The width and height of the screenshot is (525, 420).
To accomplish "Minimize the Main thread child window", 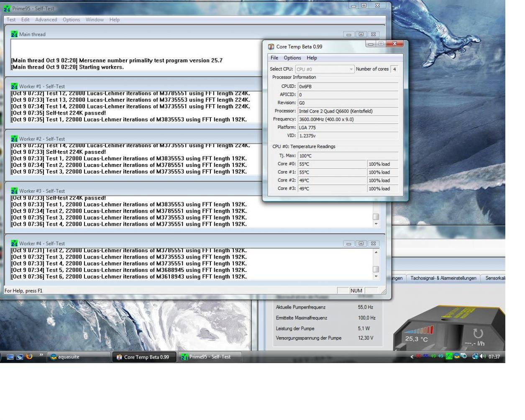I will 349,34.
